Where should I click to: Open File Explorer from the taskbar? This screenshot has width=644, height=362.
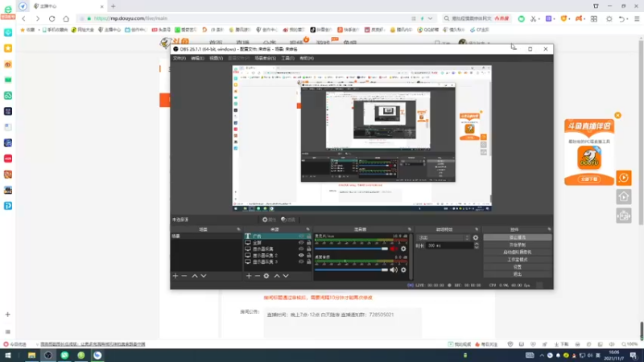[31, 355]
